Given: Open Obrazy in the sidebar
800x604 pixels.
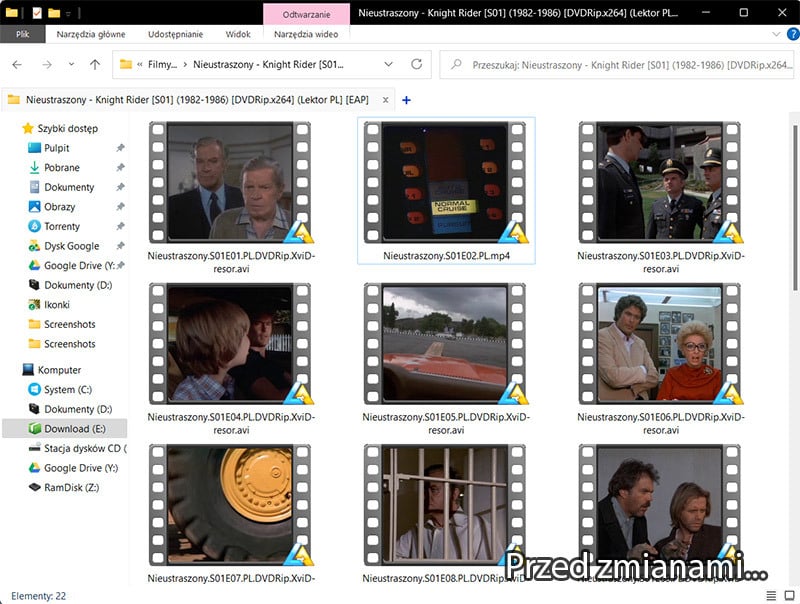Looking at the screenshot, I should 60,207.
